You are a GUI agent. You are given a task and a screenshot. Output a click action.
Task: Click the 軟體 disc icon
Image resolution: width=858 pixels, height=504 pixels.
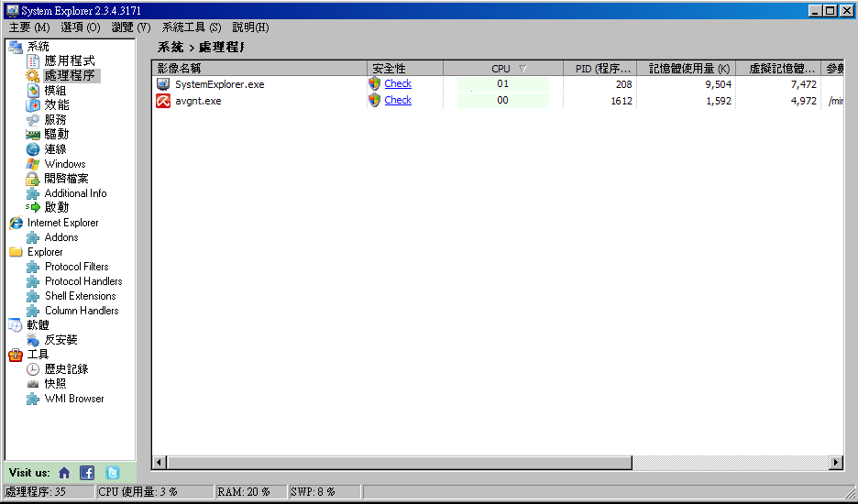pos(16,325)
